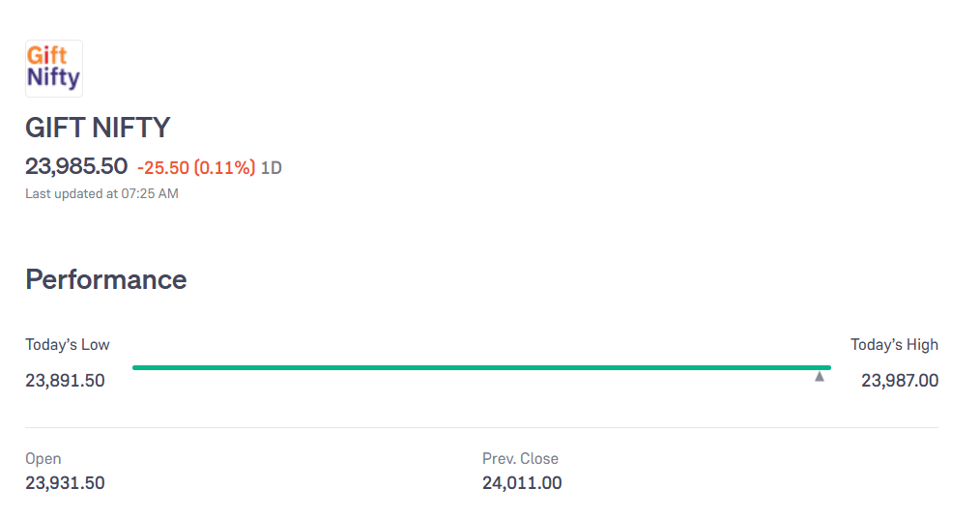Viewport: 980px width, 518px height.
Task: Click the Today's Low label
Action: [68, 345]
